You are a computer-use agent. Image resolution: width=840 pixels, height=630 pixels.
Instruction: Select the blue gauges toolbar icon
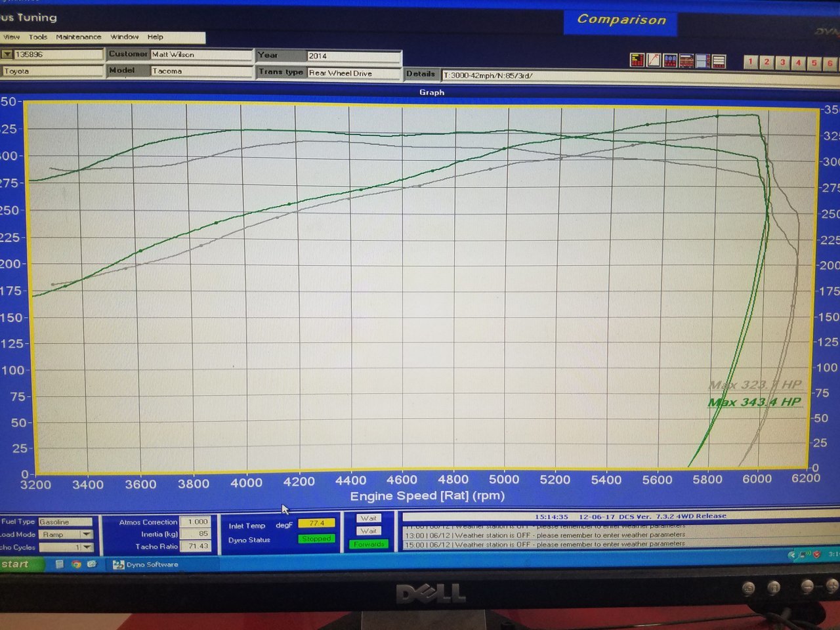pyautogui.click(x=670, y=61)
